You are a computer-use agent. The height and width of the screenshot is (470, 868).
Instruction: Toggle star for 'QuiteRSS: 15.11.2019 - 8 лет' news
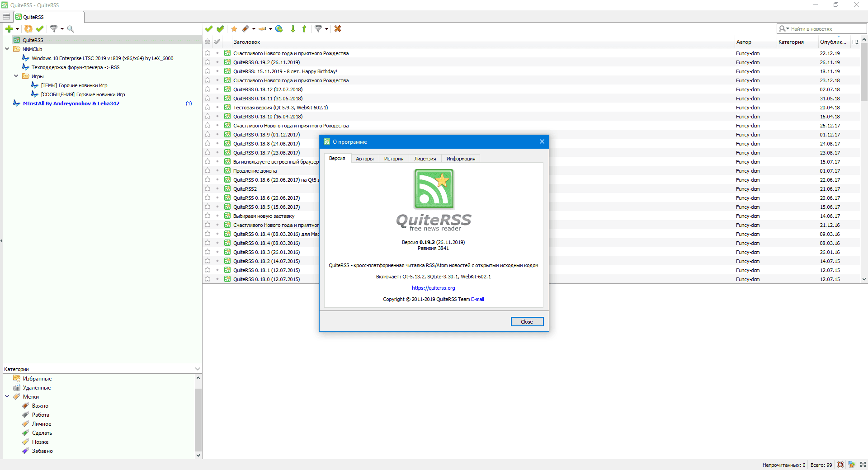tap(208, 71)
